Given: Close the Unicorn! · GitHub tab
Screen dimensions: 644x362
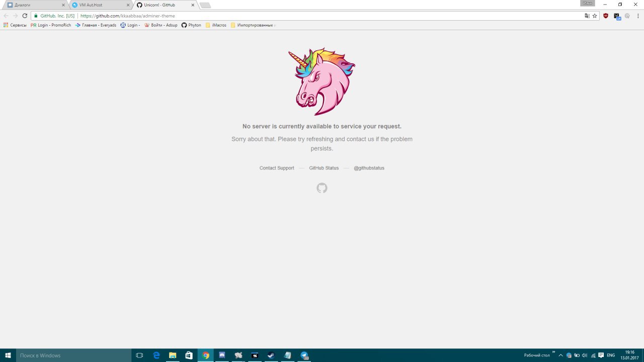Looking at the screenshot, I should tap(193, 5).
